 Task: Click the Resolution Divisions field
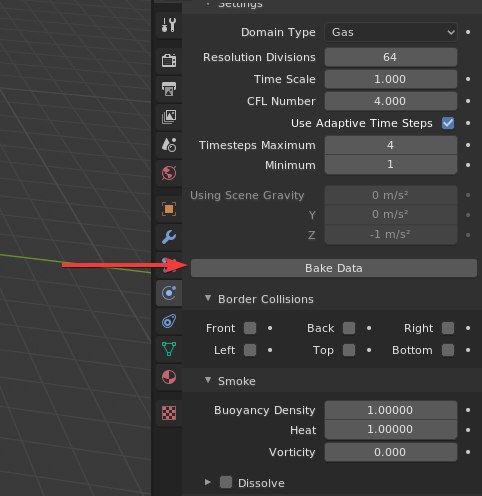pos(391,57)
